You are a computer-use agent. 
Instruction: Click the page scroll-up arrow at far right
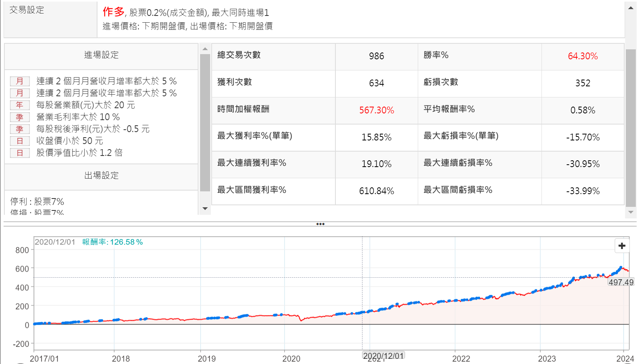pyautogui.click(x=631, y=8)
